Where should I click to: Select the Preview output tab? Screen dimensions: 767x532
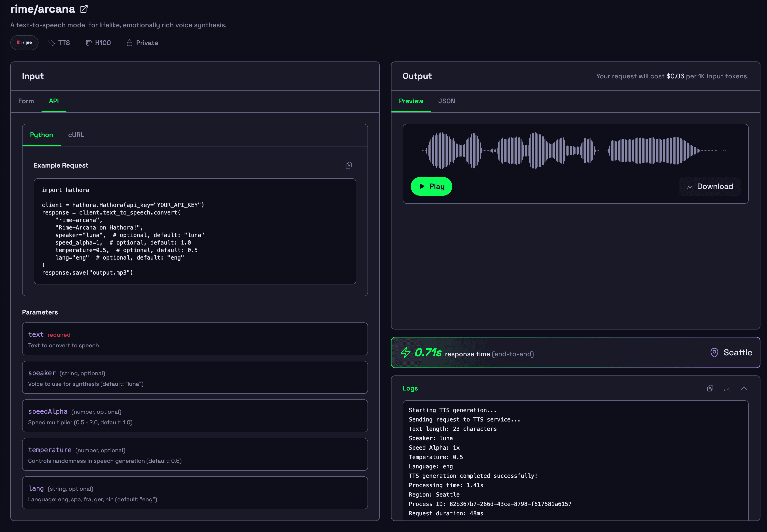(411, 101)
